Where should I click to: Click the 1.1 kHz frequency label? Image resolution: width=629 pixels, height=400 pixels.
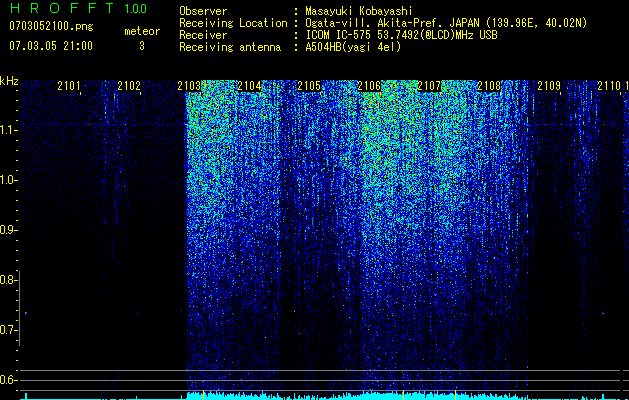[x=8, y=130]
